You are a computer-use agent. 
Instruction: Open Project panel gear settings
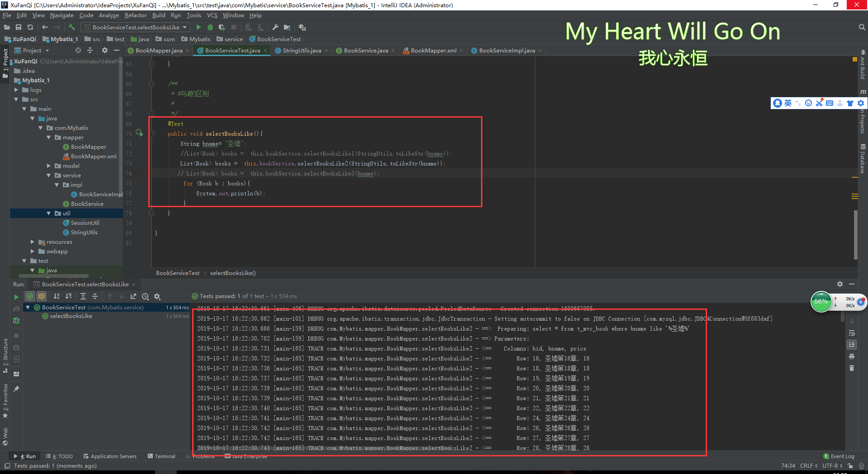[x=105, y=51]
